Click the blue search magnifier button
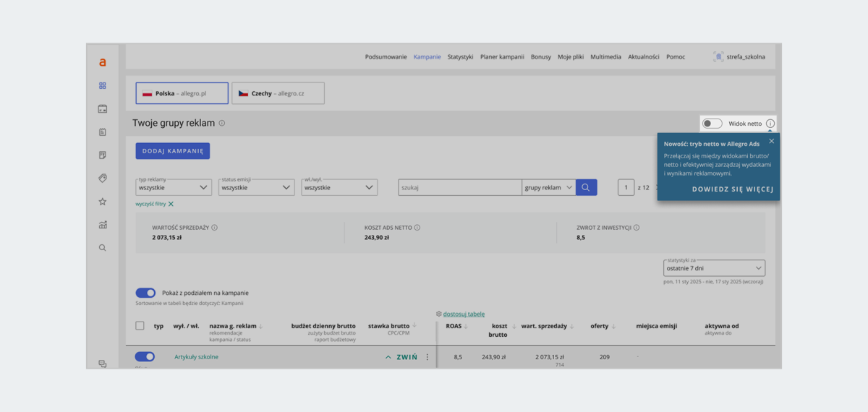Image resolution: width=868 pixels, height=412 pixels. coord(587,187)
